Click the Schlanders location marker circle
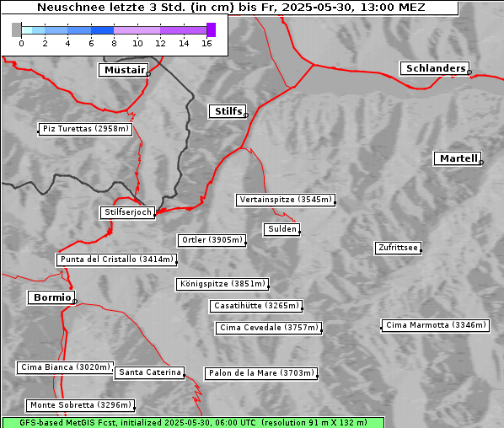504x428 pixels. [x=469, y=72]
